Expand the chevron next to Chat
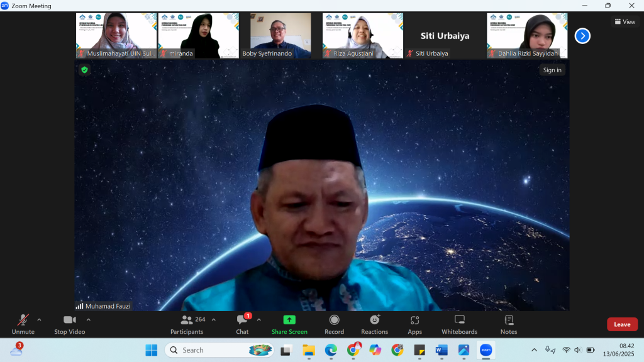The width and height of the screenshot is (644, 362). pyautogui.click(x=258, y=319)
